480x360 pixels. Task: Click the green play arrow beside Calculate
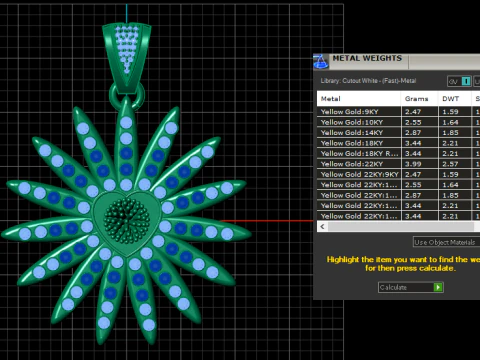pyautogui.click(x=438, y=287)
